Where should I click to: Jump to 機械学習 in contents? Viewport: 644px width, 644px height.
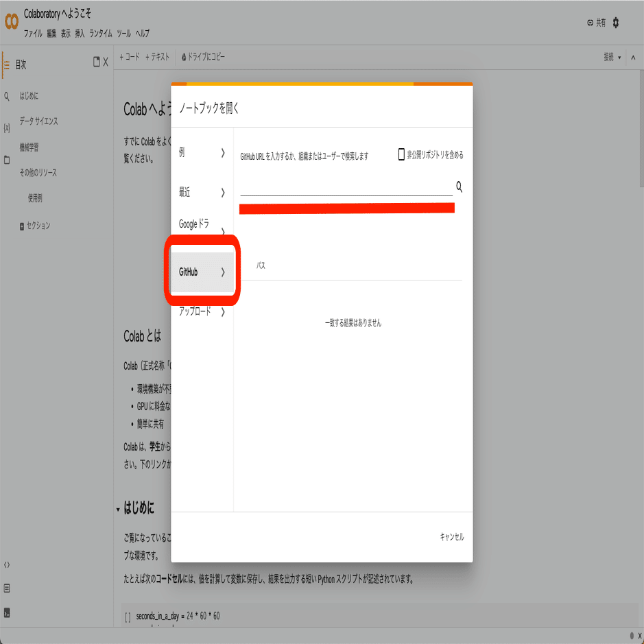(x=29, y=147)
